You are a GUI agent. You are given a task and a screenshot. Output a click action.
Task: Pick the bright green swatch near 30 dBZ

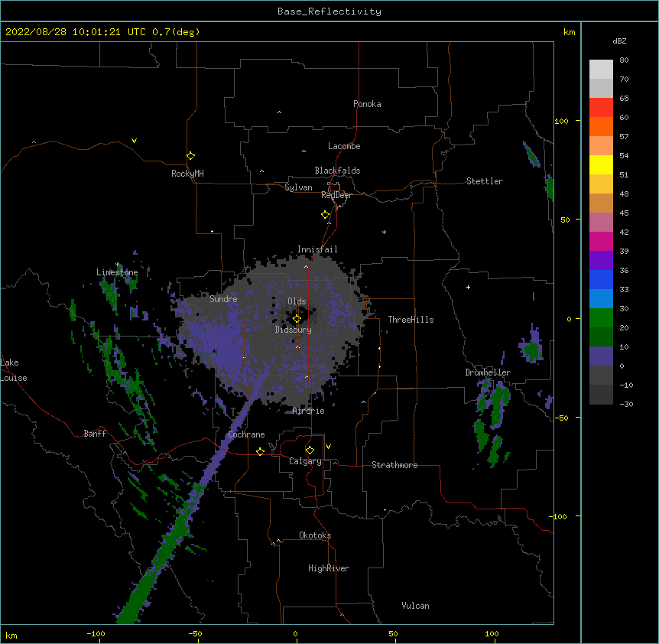(x=601, y=318)
